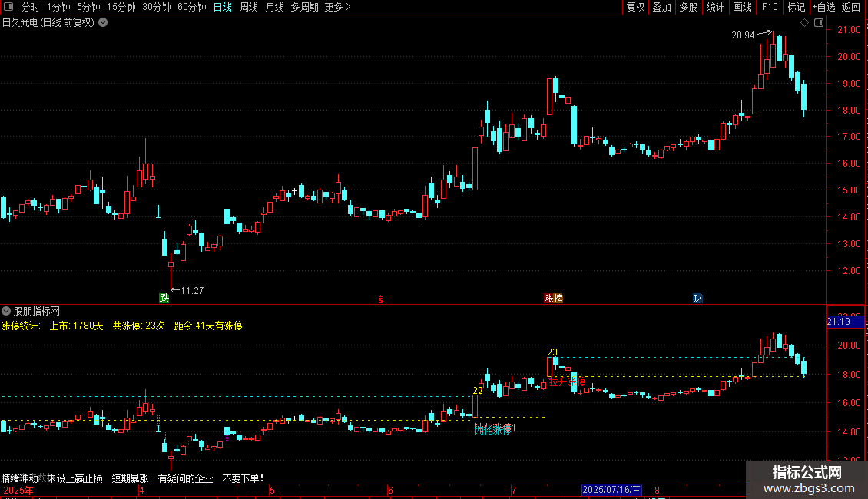The height and width of the screenshot is (499, 868).
Task: Select the 1分钟 period tab
Action: [58, 7]
